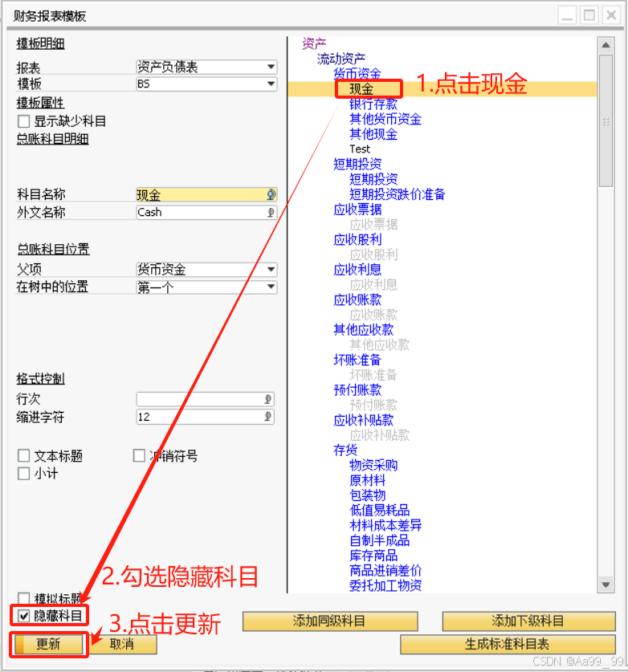Select the blue 其他应收款 parent node
This screenshot has width=628, height=672.
tap(364, 329)
